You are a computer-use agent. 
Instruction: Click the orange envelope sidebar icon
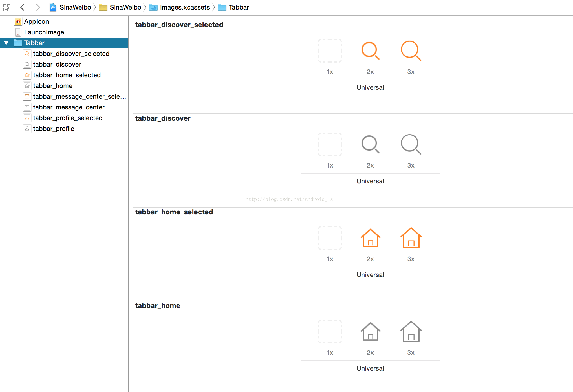[27, 96]
